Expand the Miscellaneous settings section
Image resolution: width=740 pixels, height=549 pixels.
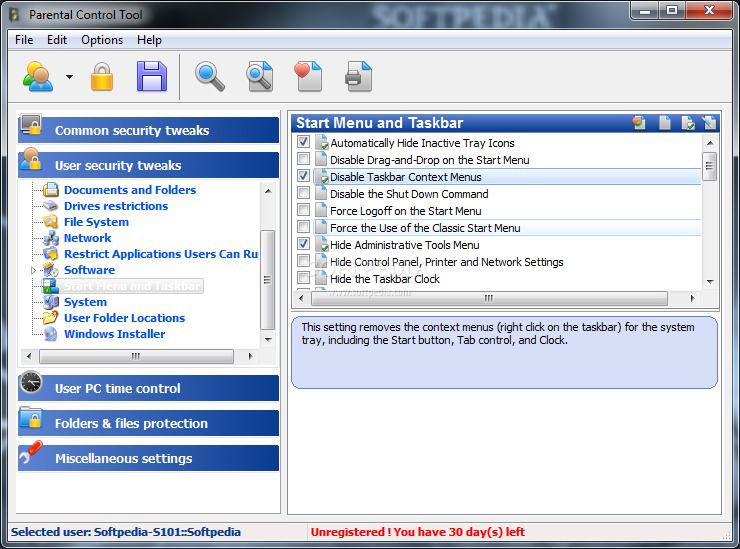149,458
